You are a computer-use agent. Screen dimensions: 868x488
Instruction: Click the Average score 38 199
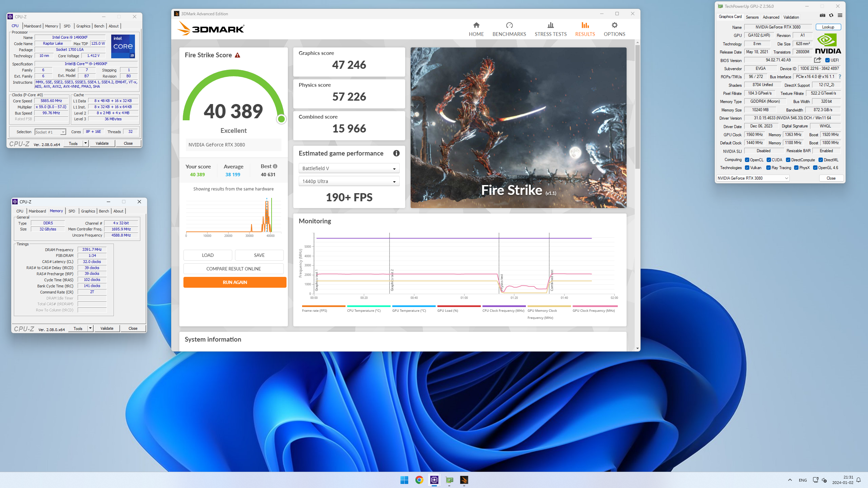pos(233,175)
